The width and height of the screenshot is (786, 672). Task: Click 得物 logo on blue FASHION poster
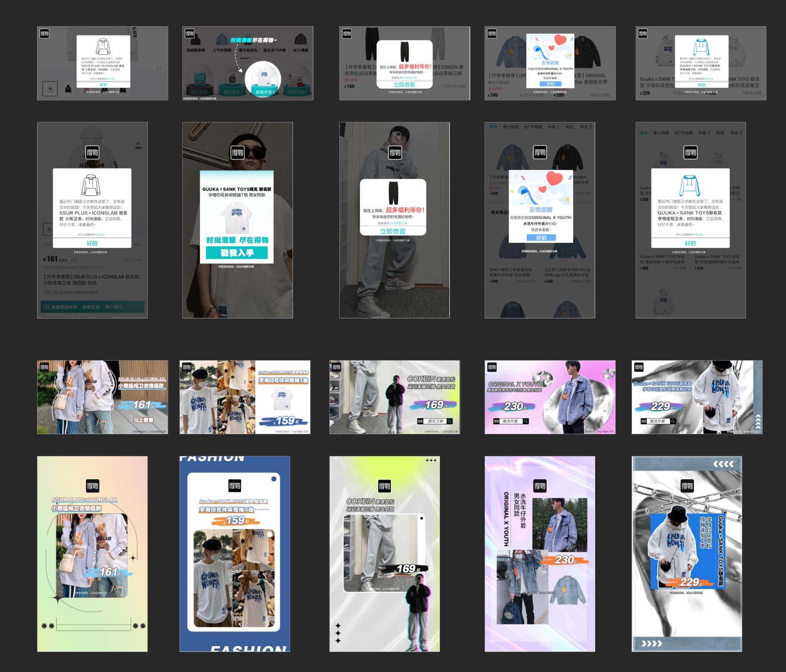(x=235, y=486)
